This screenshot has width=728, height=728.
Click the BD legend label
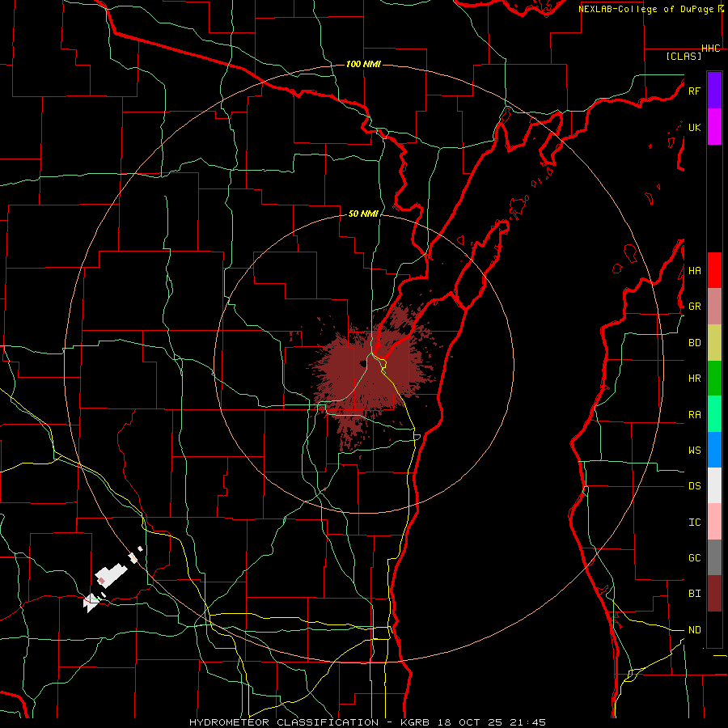point(694,343)
